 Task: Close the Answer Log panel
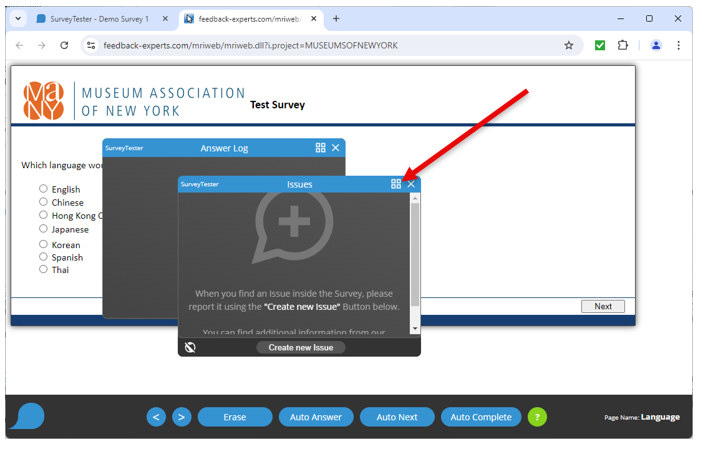(x=336, y=148)
